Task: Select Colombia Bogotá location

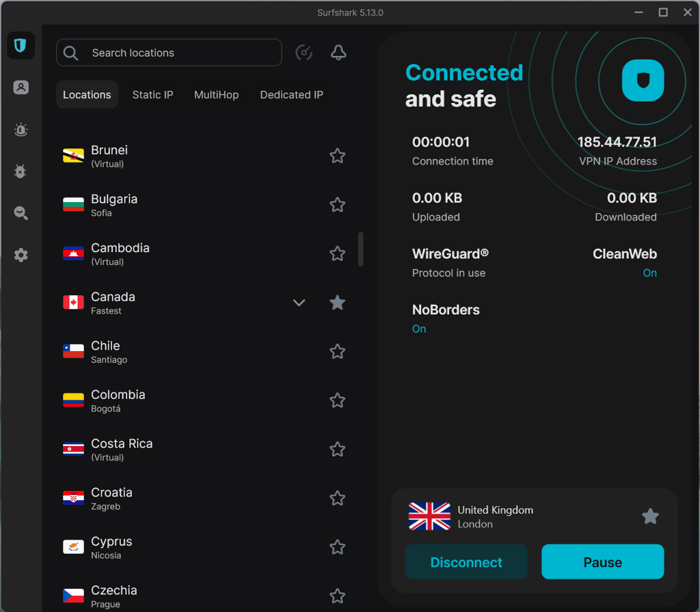Action: [204, 400]
